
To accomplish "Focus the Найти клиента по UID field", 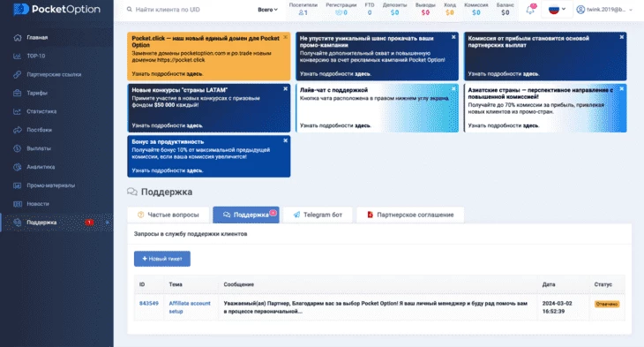I will 168,10.
